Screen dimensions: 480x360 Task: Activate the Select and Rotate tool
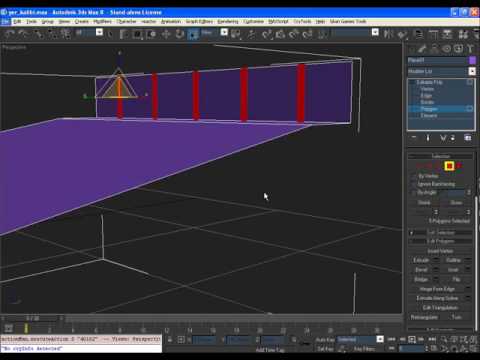point(180,34)
